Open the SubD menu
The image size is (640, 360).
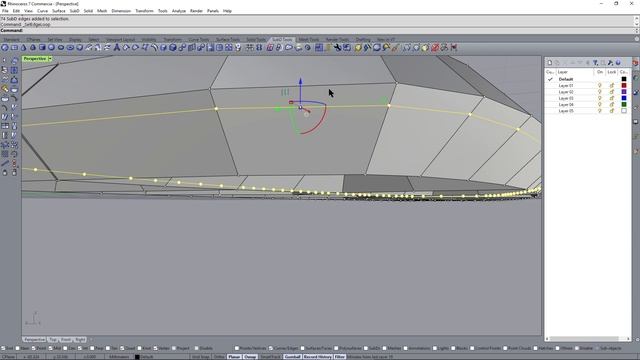coord(74,11)
